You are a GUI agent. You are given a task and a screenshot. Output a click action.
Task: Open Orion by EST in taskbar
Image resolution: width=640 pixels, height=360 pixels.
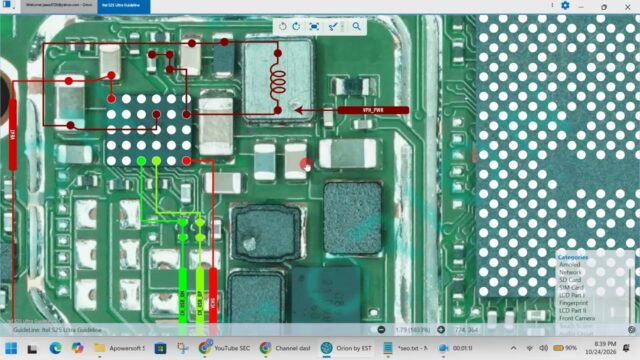click(346, 348)
